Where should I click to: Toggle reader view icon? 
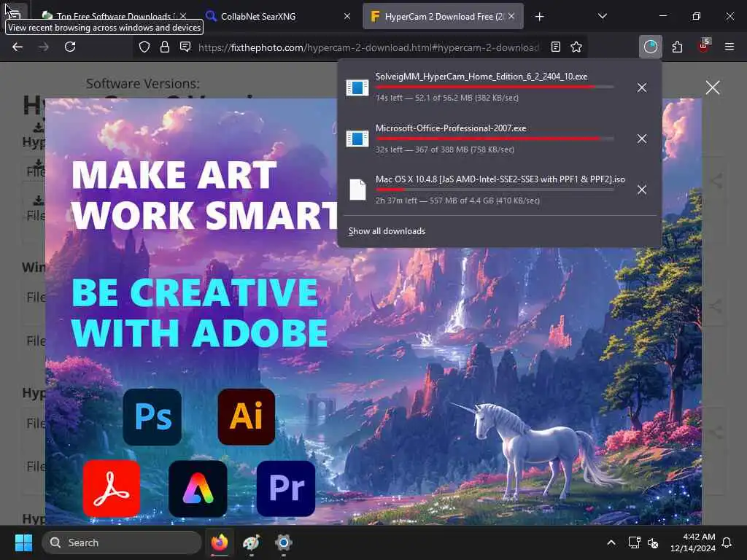click(555, 47)
